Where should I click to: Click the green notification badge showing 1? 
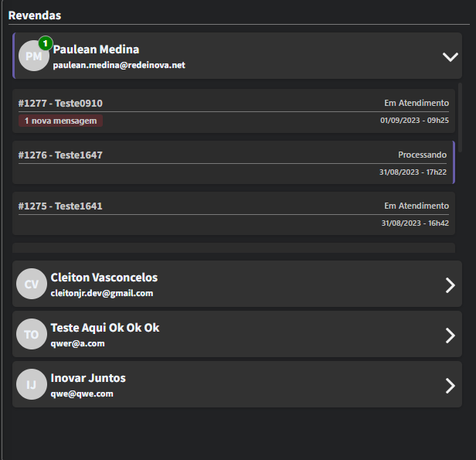[x=46, y=43]
